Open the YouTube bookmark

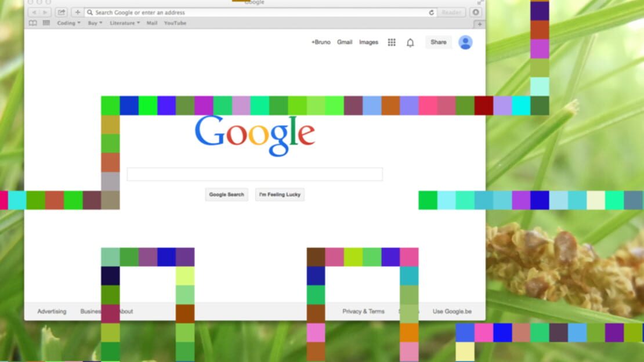pos(175,23)
